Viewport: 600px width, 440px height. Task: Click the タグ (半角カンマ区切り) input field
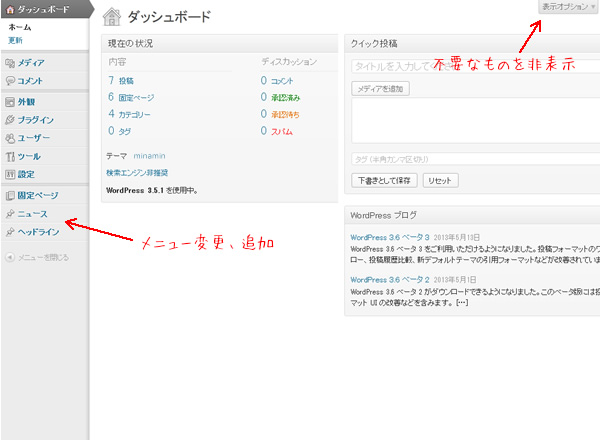pos(475,159)
